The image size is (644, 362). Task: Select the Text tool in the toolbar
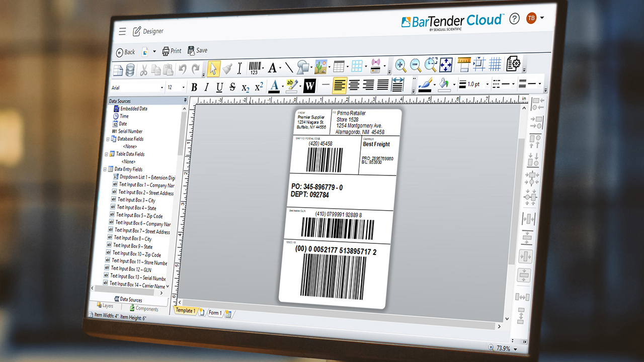pos(273,66)
